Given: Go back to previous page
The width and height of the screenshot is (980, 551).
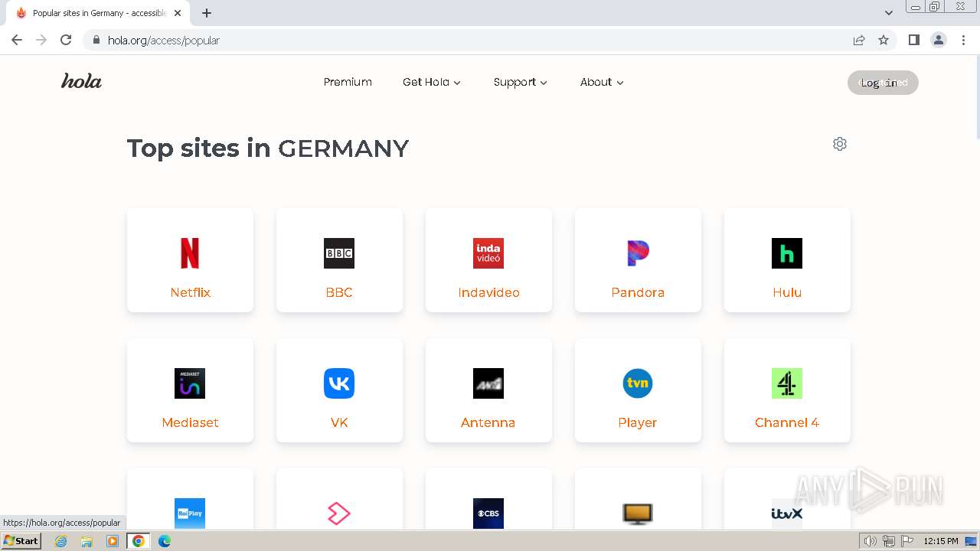Looking at the screenshot, I should 17,40.
